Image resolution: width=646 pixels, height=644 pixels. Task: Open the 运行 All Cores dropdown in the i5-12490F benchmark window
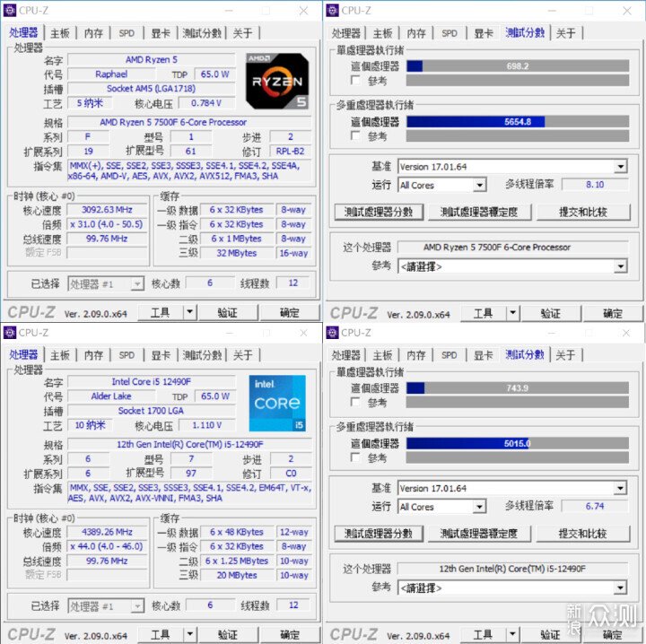tap(479, 507)
